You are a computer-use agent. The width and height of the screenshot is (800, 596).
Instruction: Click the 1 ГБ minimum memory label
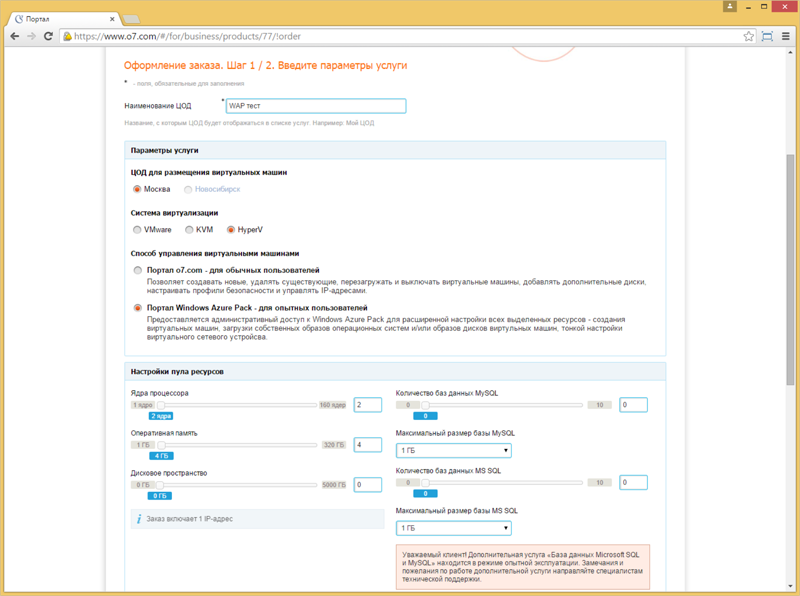pos(143,445)
